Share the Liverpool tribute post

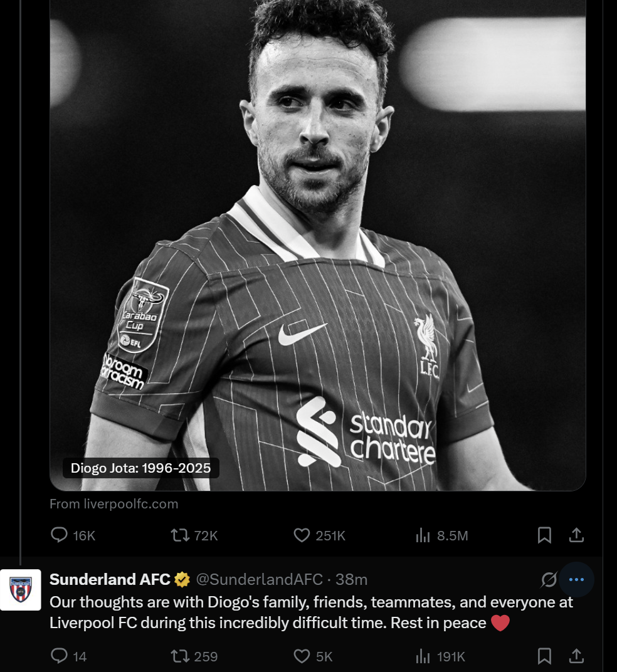(577, 535)
